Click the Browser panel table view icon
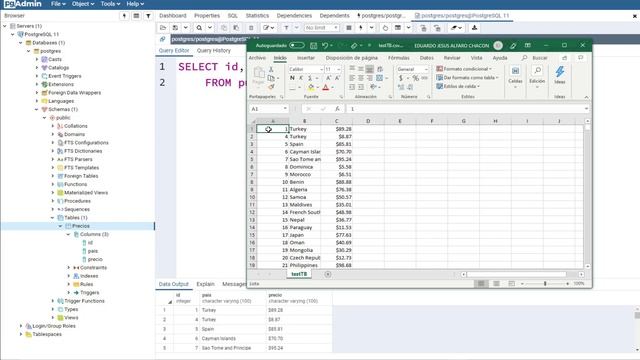 (136, 16)
